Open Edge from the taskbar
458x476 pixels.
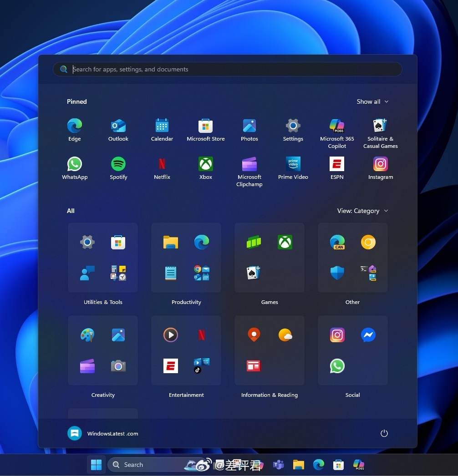319,465
